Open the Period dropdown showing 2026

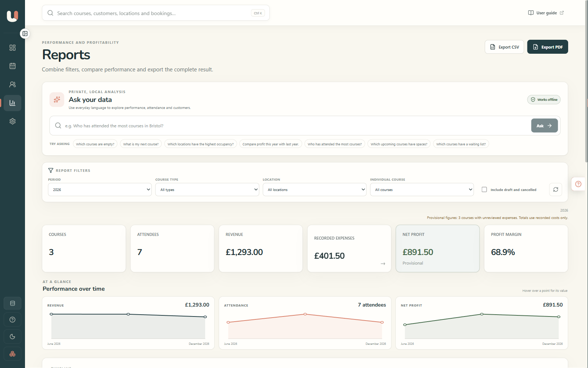tap(100, 190)
